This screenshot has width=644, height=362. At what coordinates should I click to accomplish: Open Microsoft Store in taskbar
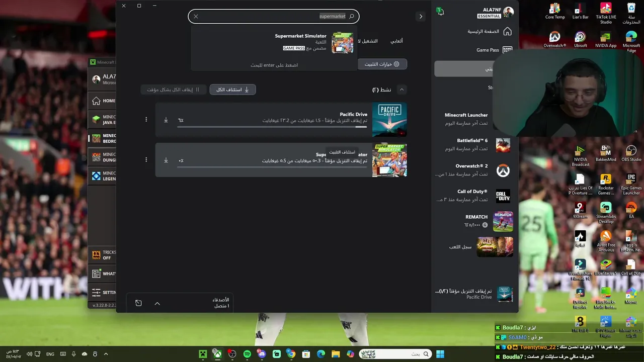[x=306, y=354]
